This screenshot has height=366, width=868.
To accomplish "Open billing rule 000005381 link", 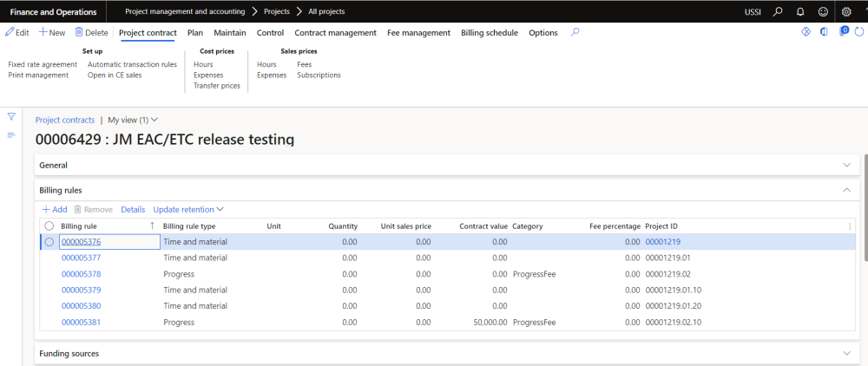I will 81,322.
